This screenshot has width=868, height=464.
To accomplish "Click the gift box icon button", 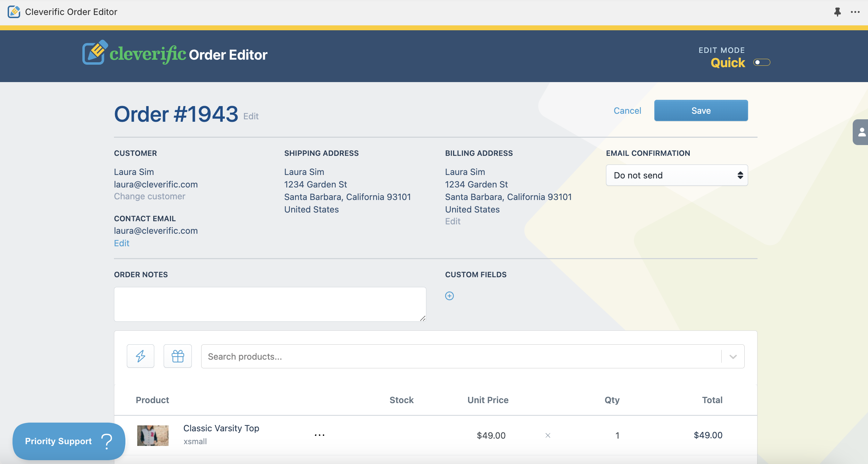I will click(178, 356).
